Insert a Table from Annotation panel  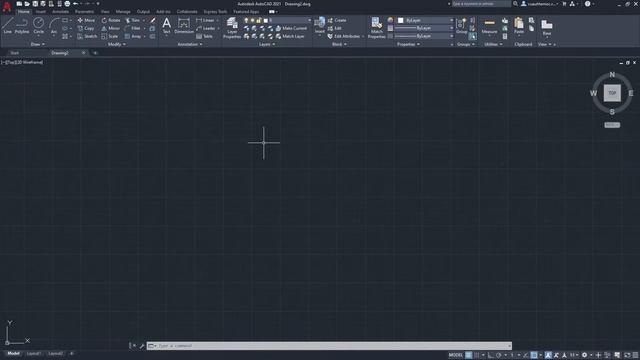coord(204,36)
